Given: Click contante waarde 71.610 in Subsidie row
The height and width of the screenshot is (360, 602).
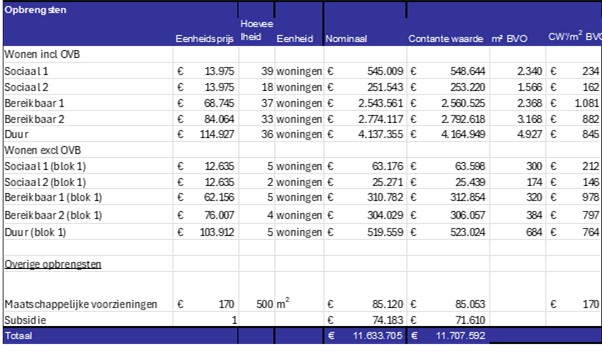Looking at the screenshot, I should [470, 320].
